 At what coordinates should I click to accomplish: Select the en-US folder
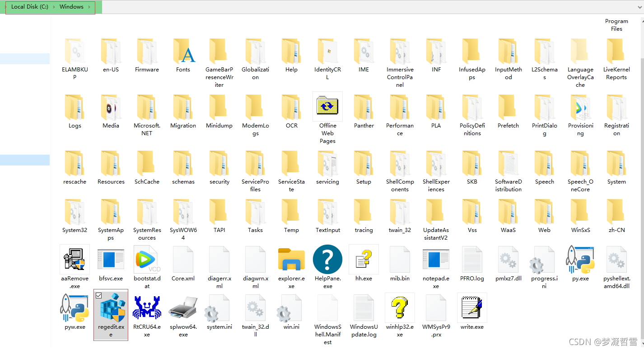click(x=111, y=55)
